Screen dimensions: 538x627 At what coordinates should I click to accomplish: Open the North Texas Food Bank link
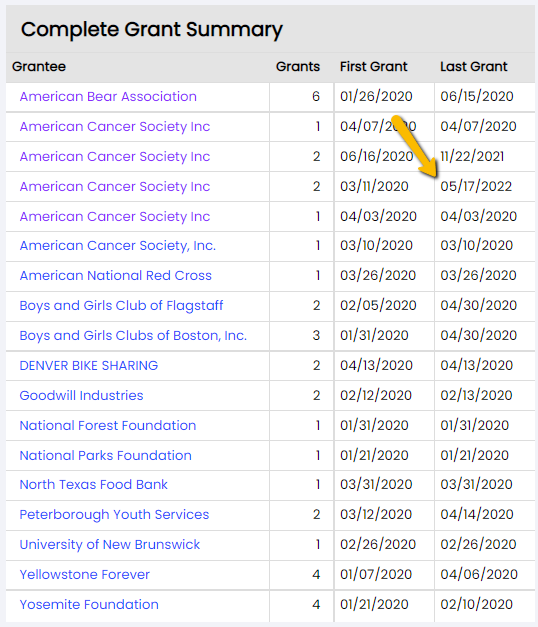pyautogui.click(x=94, y=485)
